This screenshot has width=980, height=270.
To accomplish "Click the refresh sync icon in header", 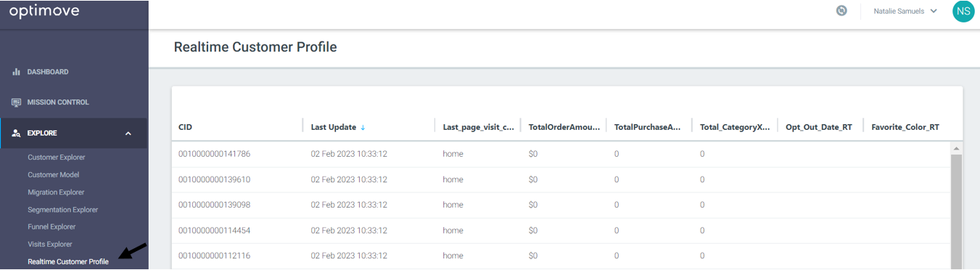I will [x=841, y=11].
